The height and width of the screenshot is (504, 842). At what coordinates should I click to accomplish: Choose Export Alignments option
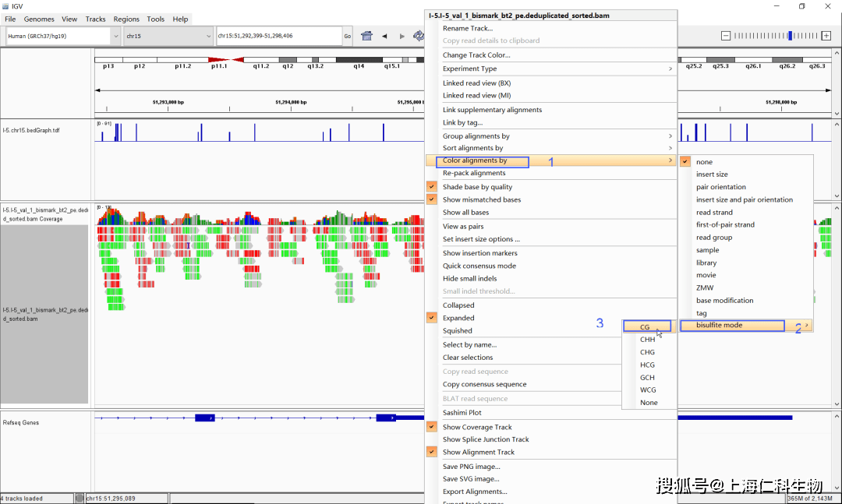[x=475, y=492]
